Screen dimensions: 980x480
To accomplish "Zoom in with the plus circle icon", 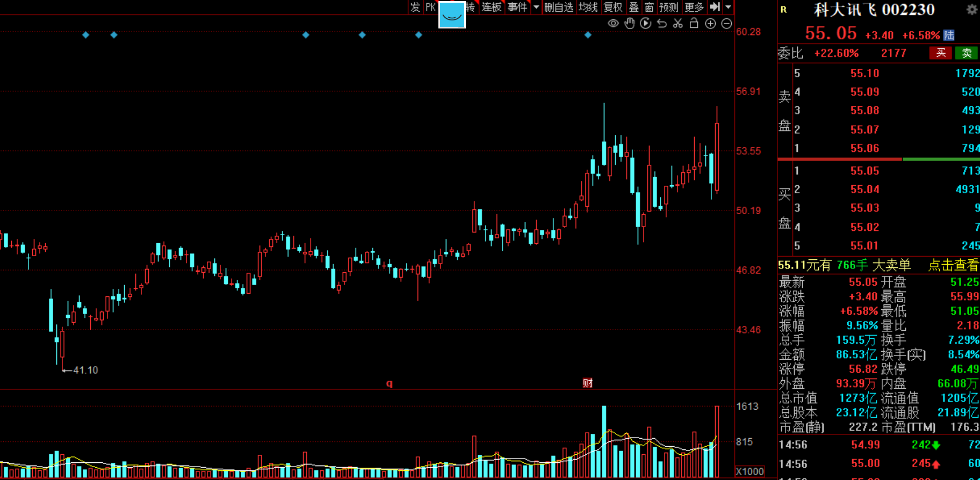I will tap(710, 24).
